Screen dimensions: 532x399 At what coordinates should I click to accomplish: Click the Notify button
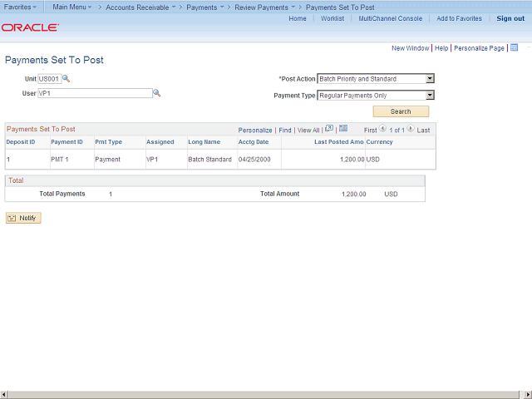point(23,218)
